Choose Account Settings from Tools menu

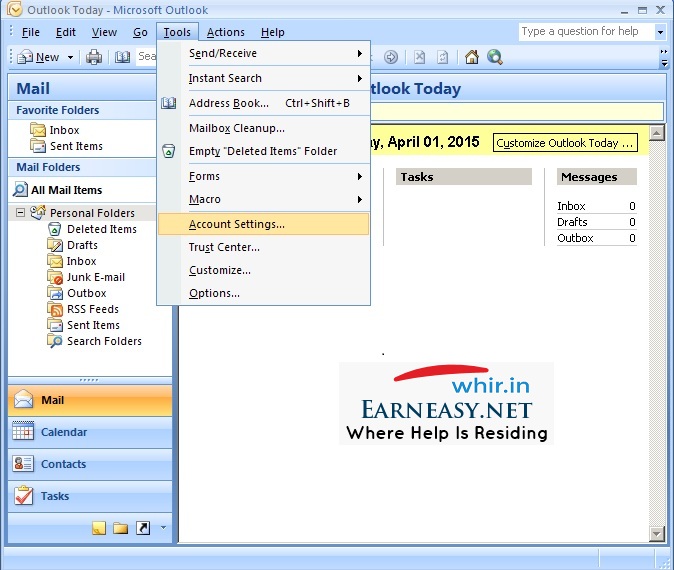pos(263,224)
